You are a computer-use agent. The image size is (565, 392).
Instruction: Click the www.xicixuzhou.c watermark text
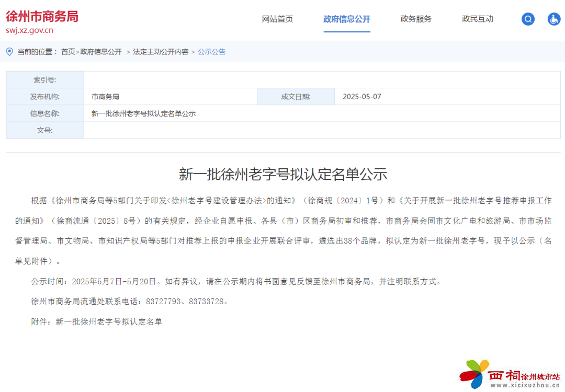(524, 385)
